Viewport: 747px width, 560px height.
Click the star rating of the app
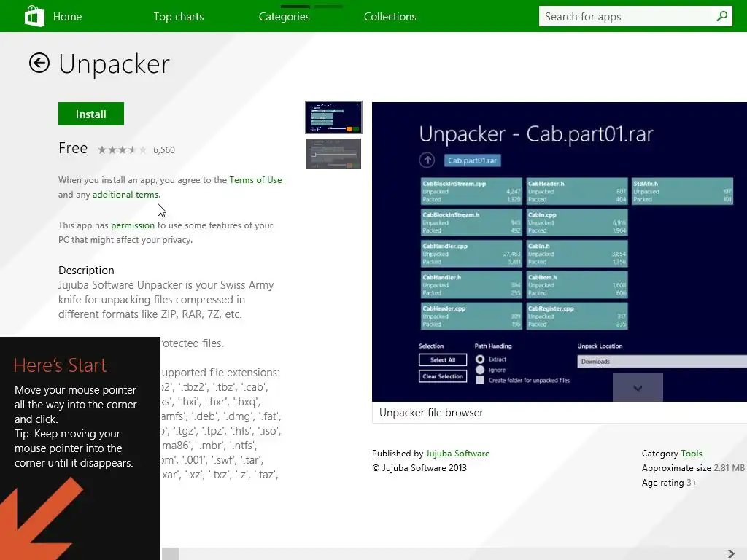[x=122, y=150]
